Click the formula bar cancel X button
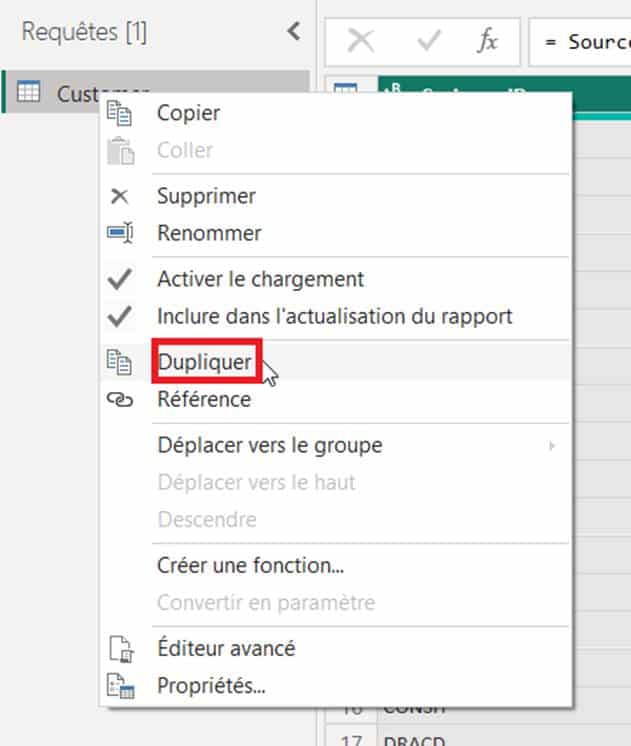Screen dimensions: 631x746 (360, 41)
